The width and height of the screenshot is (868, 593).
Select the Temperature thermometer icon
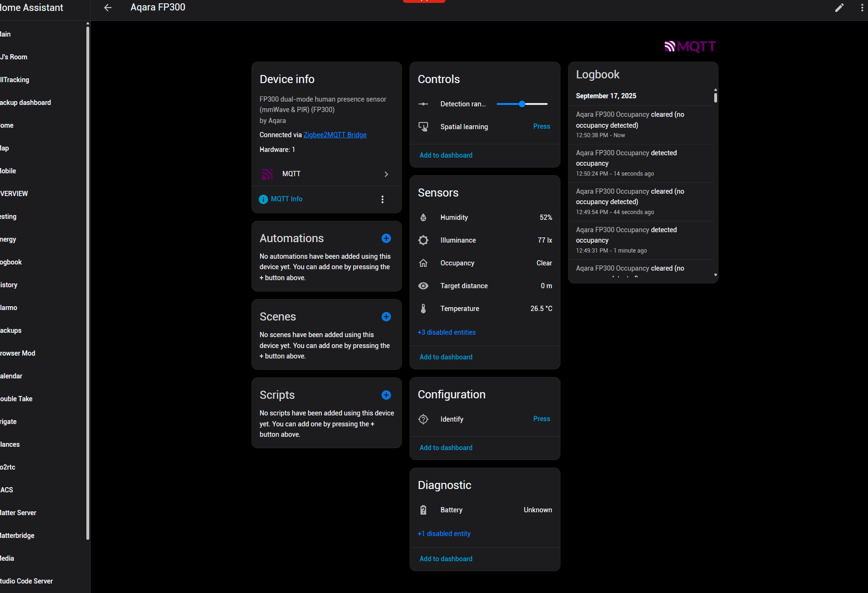pyautogui.click(x=423, y=308)
